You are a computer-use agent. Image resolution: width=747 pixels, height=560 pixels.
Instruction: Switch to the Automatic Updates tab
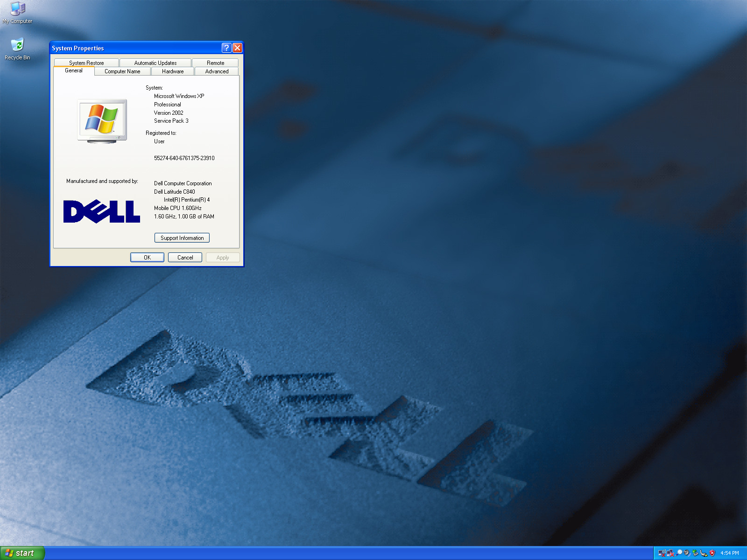coord(155,63)
